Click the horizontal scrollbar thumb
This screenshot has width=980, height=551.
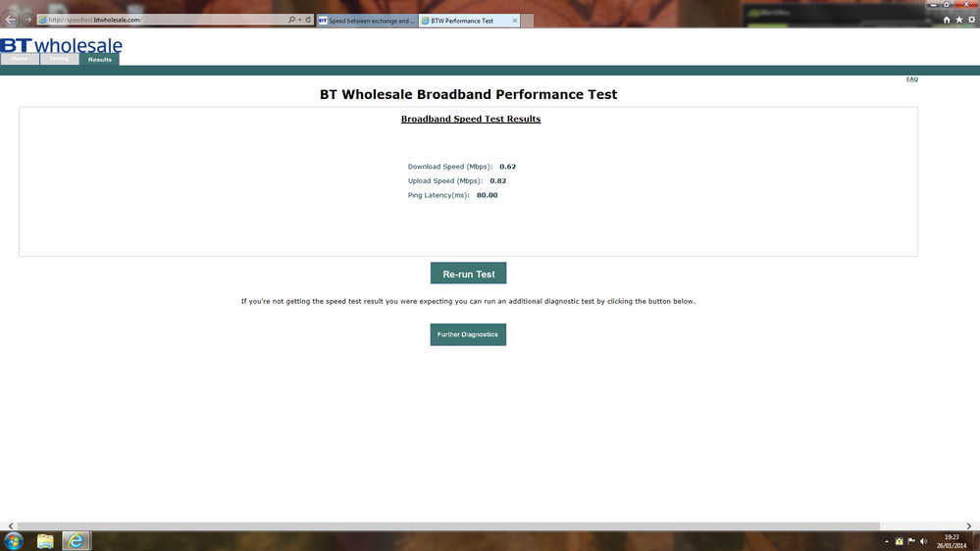tap(448, 526)
